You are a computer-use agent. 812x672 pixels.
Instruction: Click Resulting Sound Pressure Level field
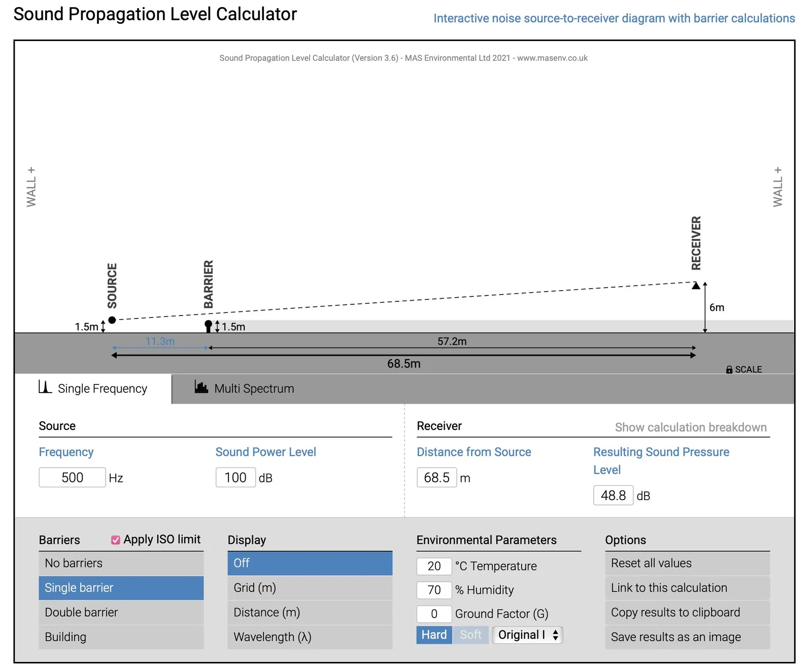point(614,495)
